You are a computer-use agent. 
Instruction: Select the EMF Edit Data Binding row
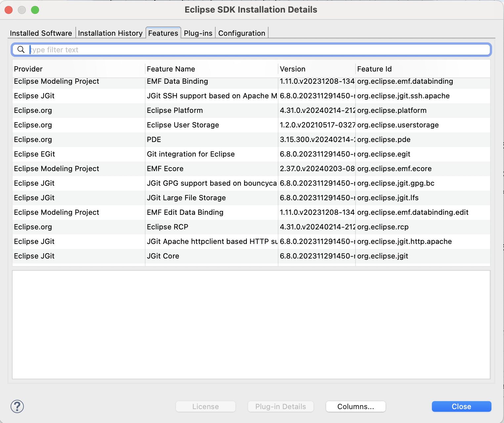251,212
